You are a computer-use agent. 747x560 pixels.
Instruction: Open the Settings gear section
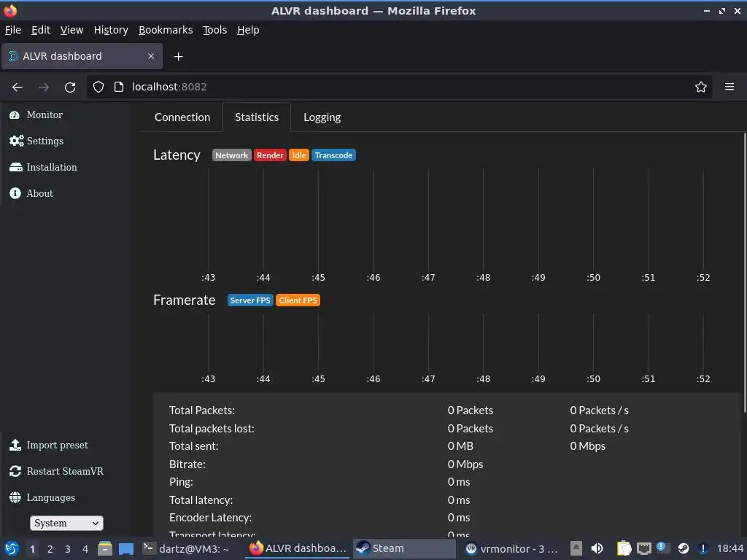(x=36, y=141)
